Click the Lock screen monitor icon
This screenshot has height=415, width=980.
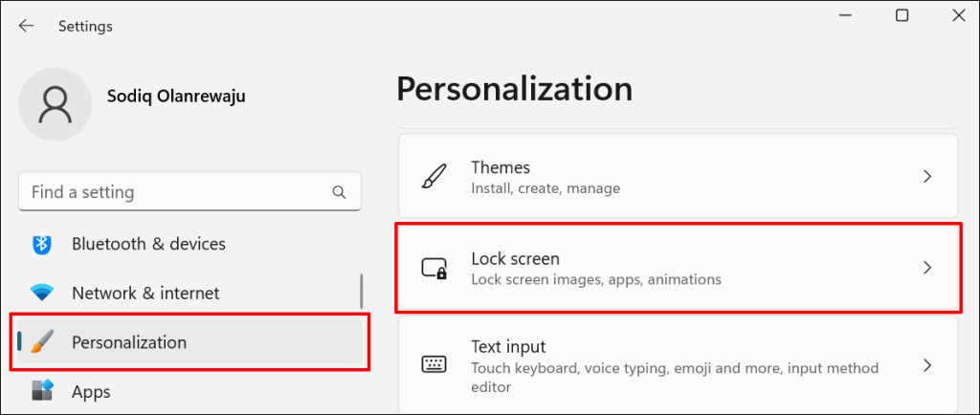pyautogui.click(x=434, y=269)
